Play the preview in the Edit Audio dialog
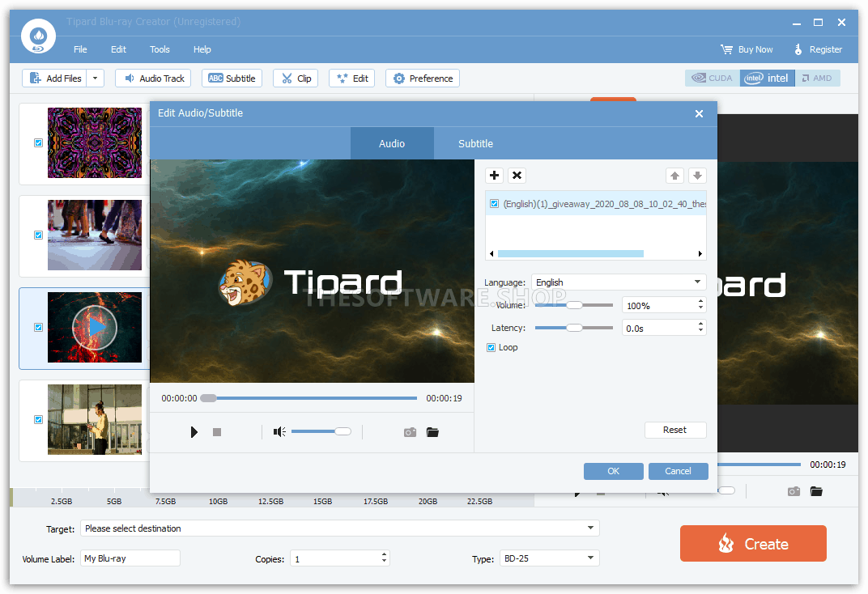Image resolution: width=868 pixels, height=594 pixels. (194, 432)
